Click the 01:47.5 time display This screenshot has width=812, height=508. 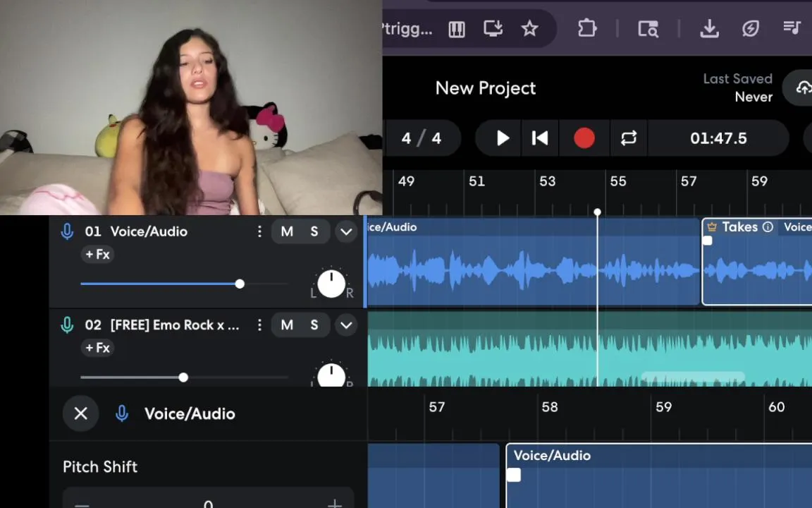(718, 138)
